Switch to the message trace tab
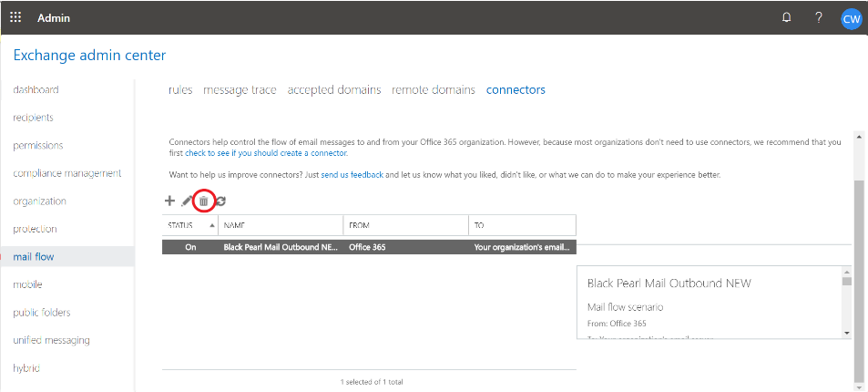 tap(240, 90)
